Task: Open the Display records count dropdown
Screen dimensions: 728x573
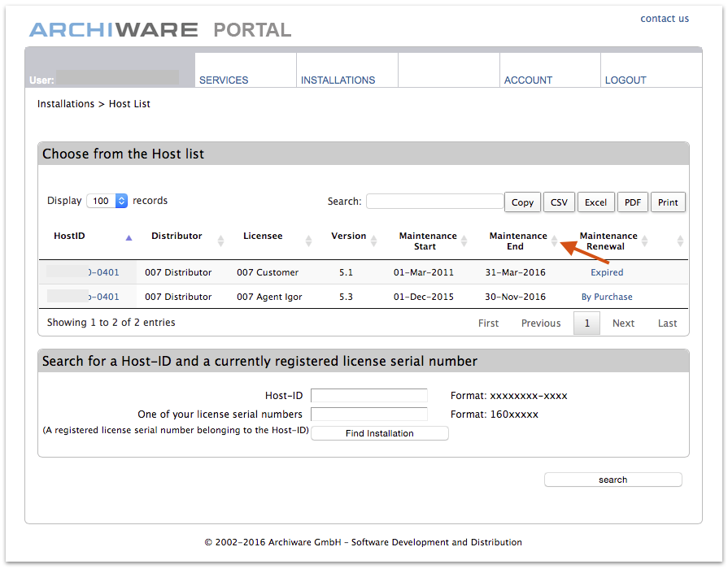Action: tap(107, 201)
